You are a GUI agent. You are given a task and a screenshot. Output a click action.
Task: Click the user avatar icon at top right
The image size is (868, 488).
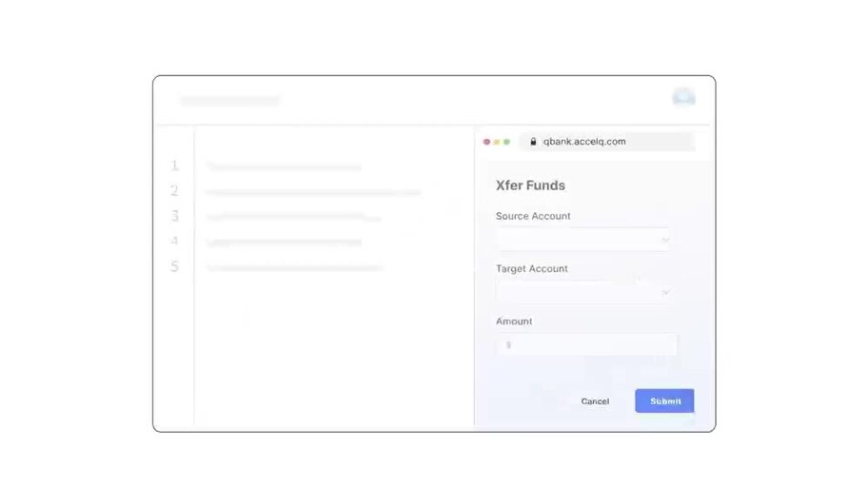(x=683, y=97)
